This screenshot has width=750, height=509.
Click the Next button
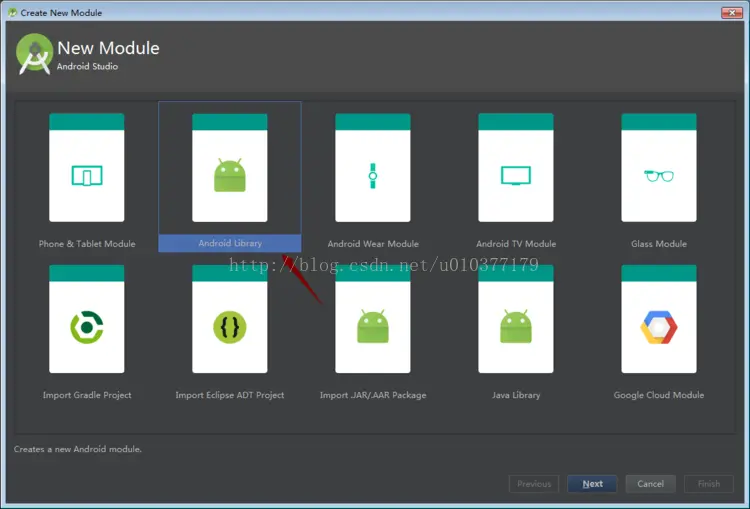[x=592, y=484]
